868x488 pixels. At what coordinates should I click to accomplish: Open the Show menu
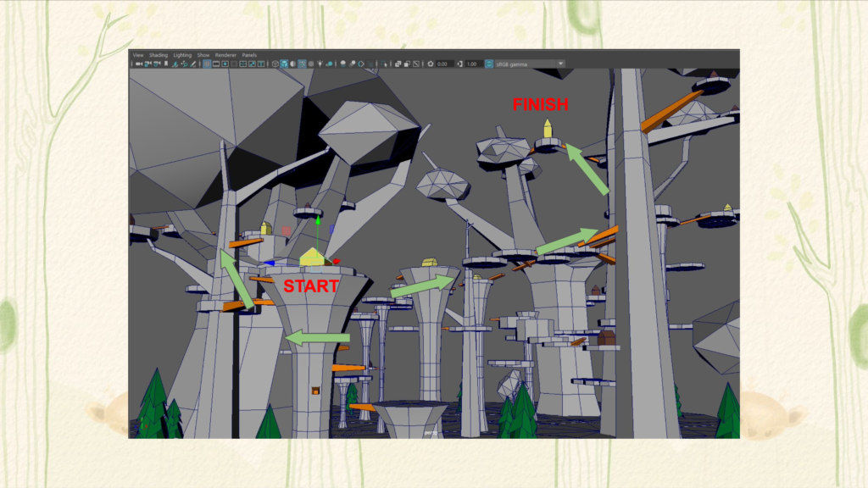point(203,55)
